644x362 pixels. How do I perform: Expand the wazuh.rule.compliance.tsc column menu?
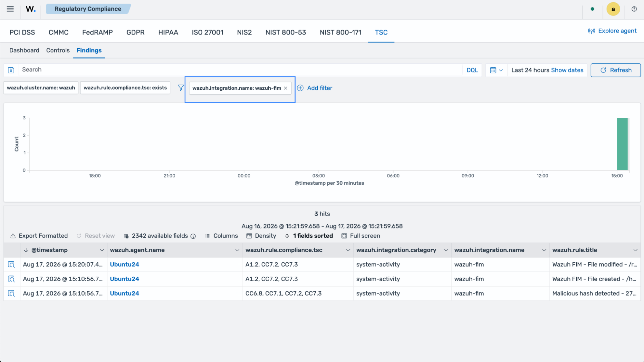[348, 250]
